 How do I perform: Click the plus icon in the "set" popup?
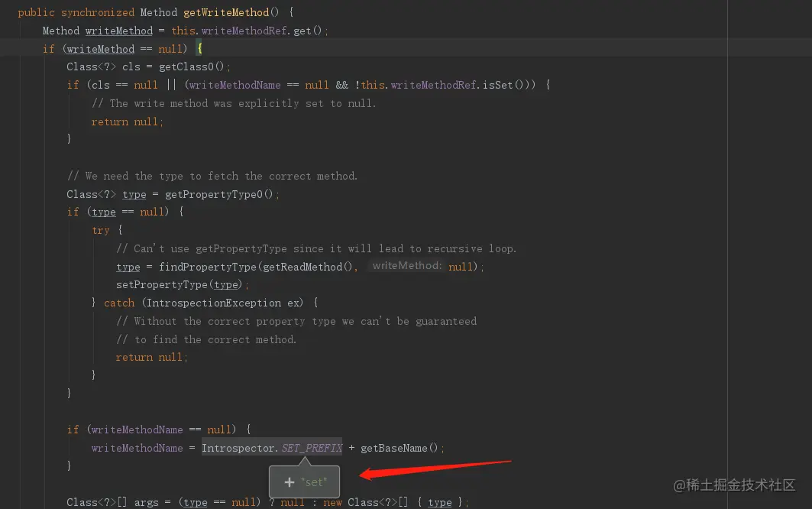pyautogui.click(x=290, y=482)
